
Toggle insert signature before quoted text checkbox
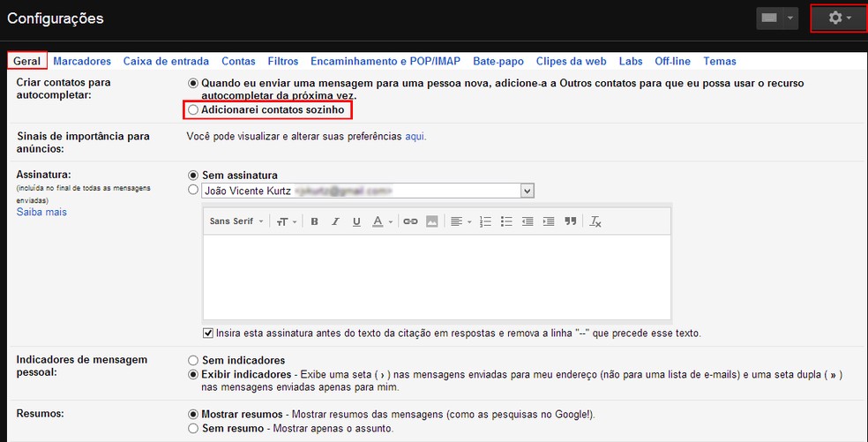click(x=208, y=333)
